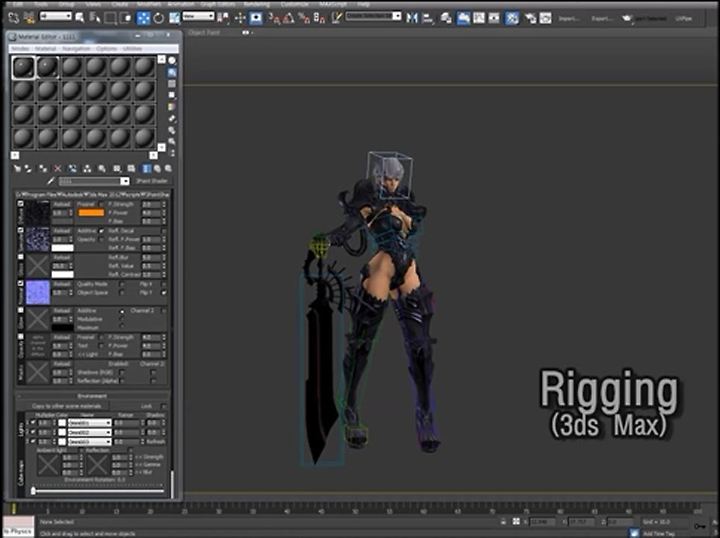The height and width of the screenshot is (538, 720).
Task: Click Sample Type sphere icon at right
Action: tap(172, 60)
